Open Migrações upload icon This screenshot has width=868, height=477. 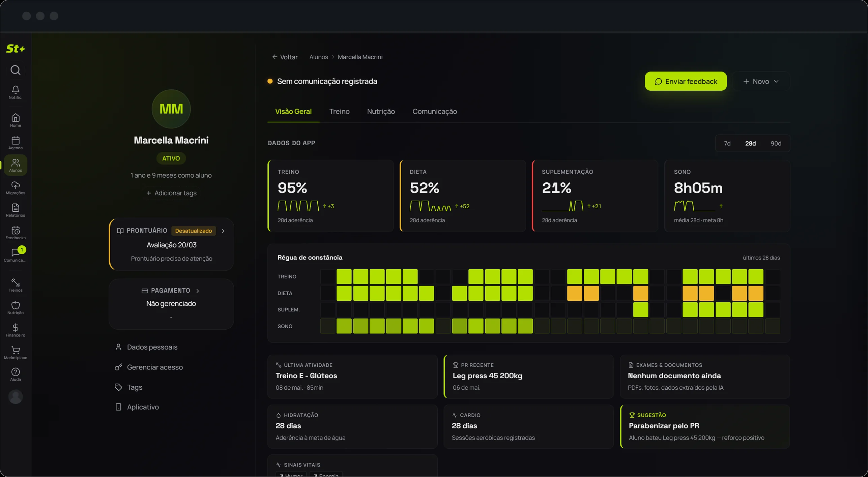click(x=16, y=188)
